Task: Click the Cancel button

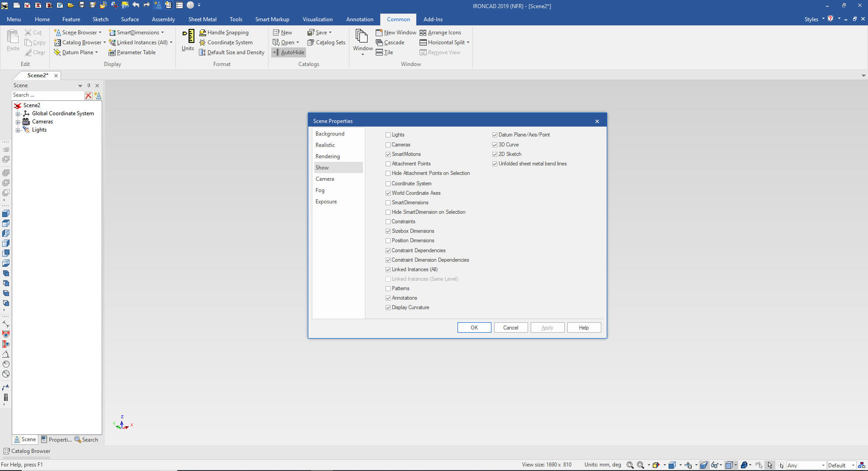Action: click(510, 328)
